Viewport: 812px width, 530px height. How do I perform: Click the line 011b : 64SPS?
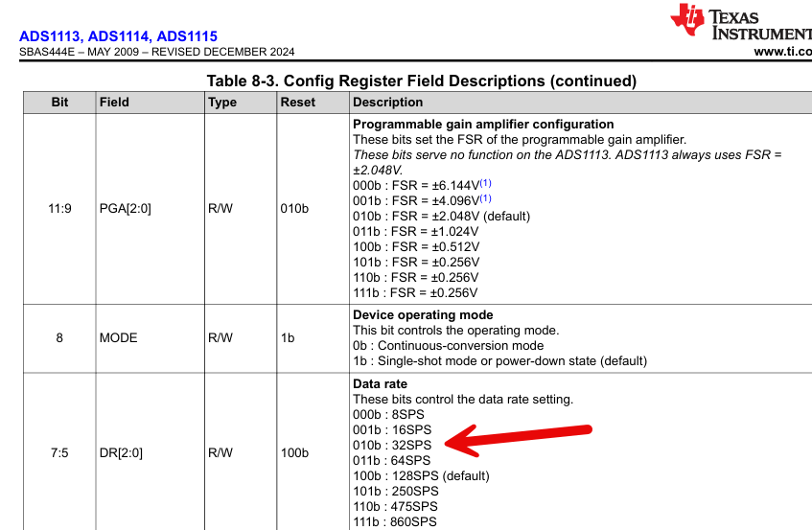tap(391, 461)
